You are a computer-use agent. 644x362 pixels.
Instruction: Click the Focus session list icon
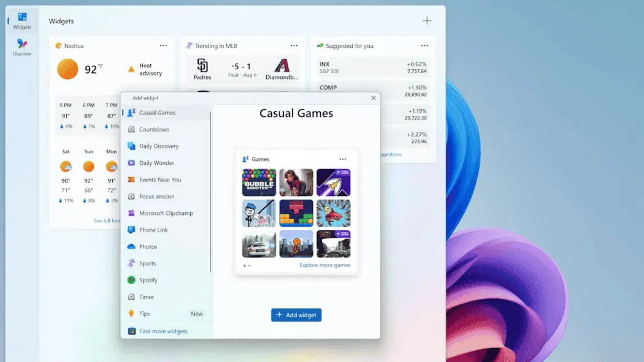(x=131, y=197)
